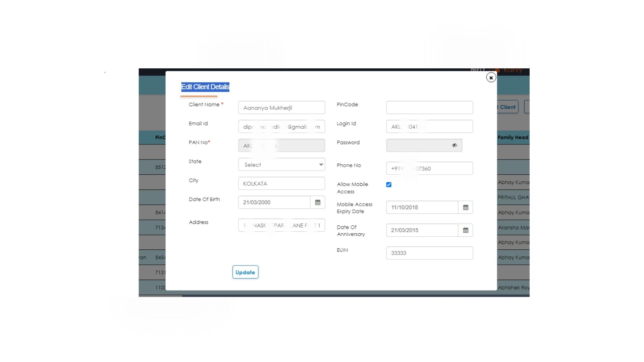Click the EUIN field with 33333
644x362 pixels.
[x=430, y=253]
